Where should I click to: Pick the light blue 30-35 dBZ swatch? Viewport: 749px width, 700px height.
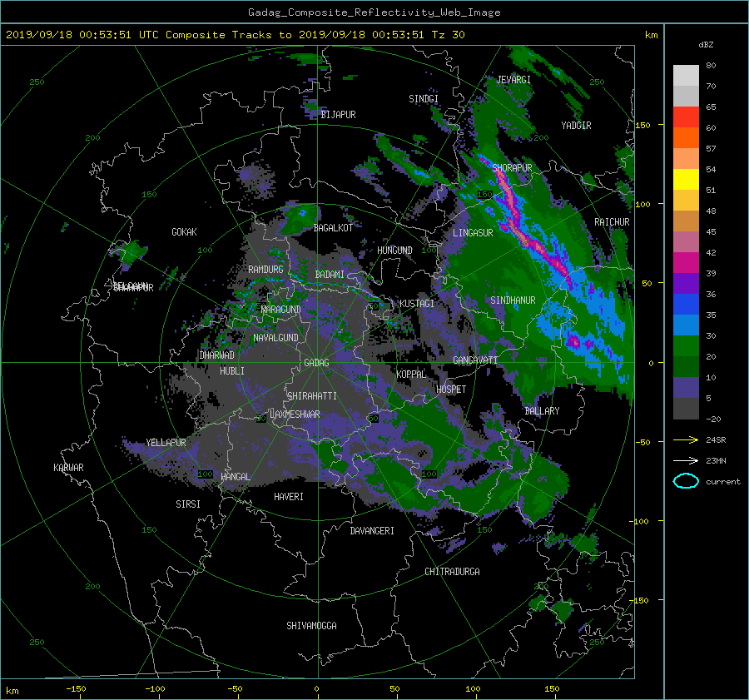pyautogui.click(x=686, y=325)
